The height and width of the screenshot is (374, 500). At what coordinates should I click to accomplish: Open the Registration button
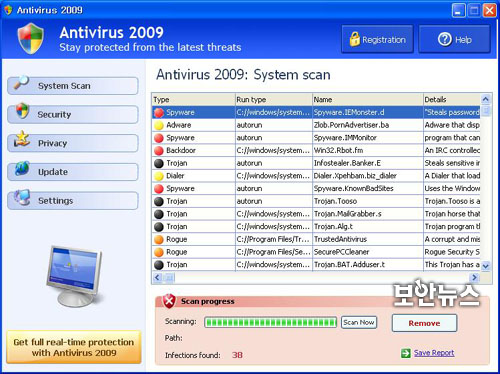point(377,39)
